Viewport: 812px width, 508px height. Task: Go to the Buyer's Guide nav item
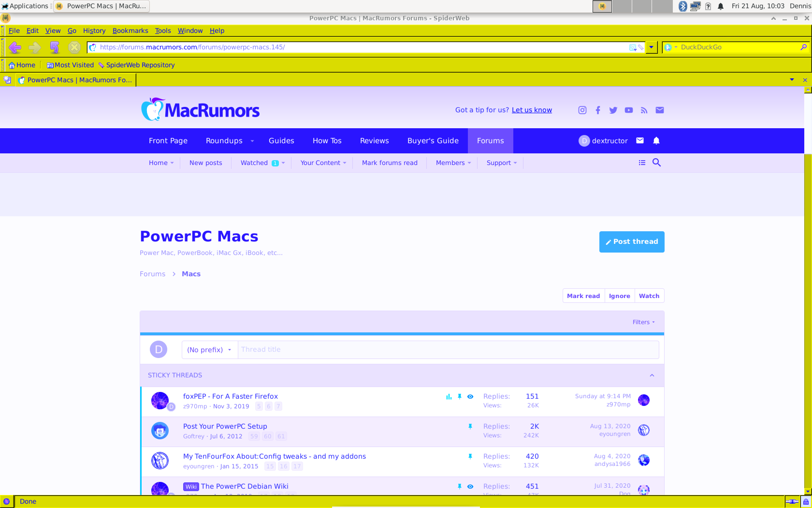pyautogui.click(x=433, y=141)
